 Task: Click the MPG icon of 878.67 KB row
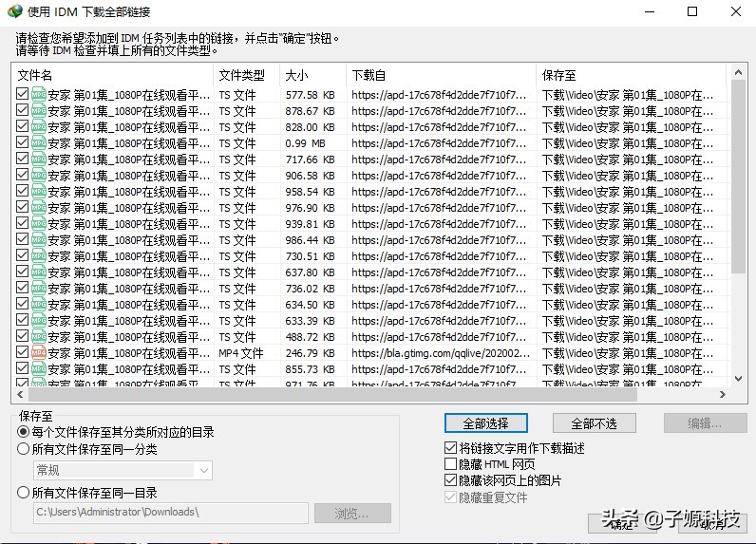39,110
